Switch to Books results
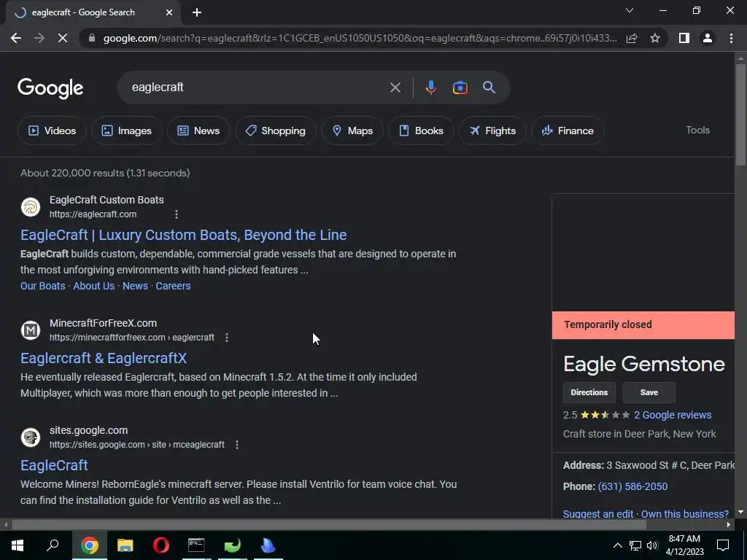The width and height of the screenshot is (747, 560). [x=421, y=131]
